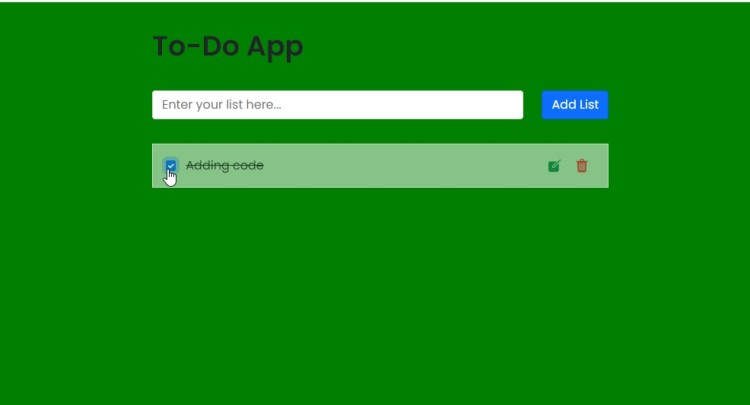Click the Add List button
Screen dimensions: 750x405
point(575,105)
